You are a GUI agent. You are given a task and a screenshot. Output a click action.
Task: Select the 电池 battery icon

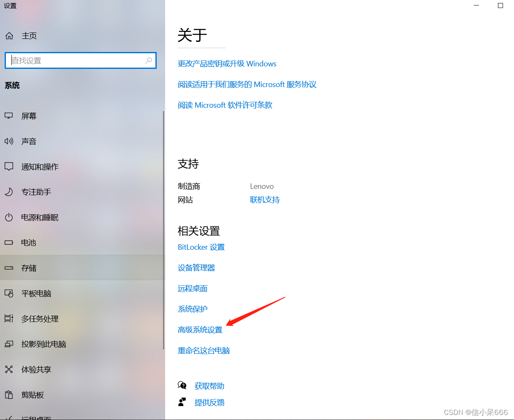(x=9, y=243)
